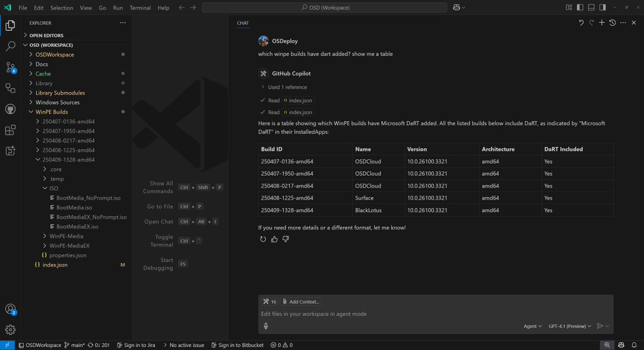This screenshot has width=644, height=350.
Task: Open the Copilot menu in title bar
Action: pos(459,8)
